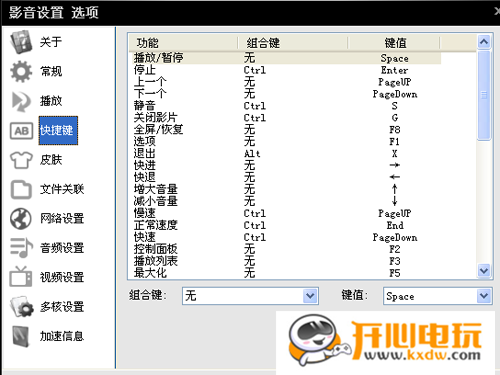
Task: Click the TV icon beside 视频设置
Action: (21, 277)
